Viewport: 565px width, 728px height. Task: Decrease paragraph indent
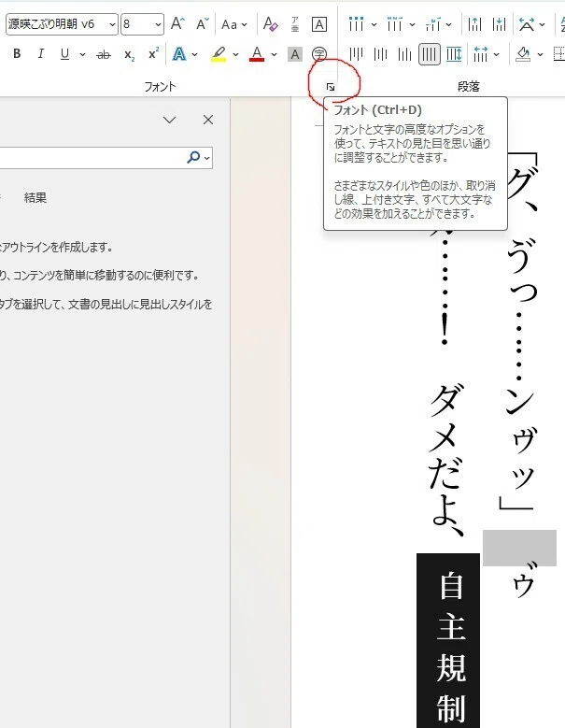point(474,24)
